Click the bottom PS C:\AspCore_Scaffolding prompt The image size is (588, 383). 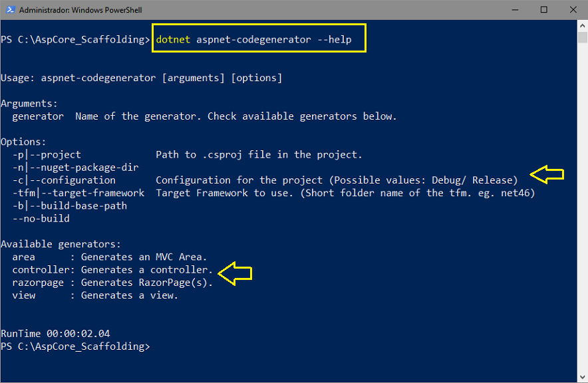[x=75, y=346]
